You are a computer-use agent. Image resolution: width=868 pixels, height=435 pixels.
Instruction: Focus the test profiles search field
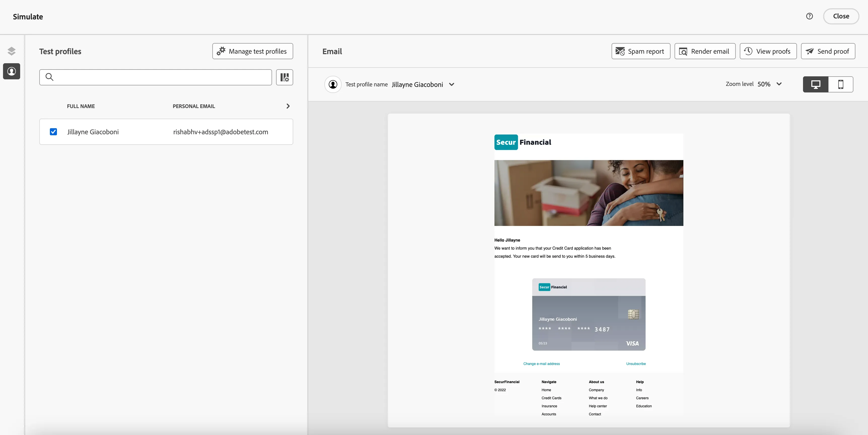[155, 77]
